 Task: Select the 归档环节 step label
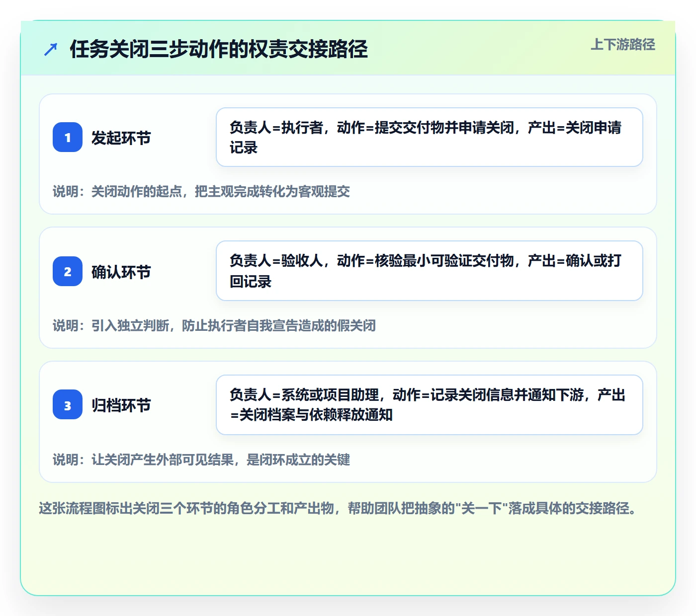[121, 405]
